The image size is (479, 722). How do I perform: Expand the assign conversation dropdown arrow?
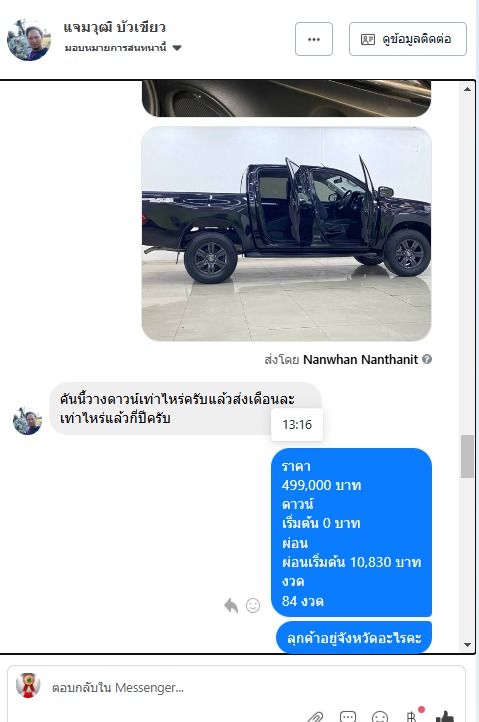point(177,47)
